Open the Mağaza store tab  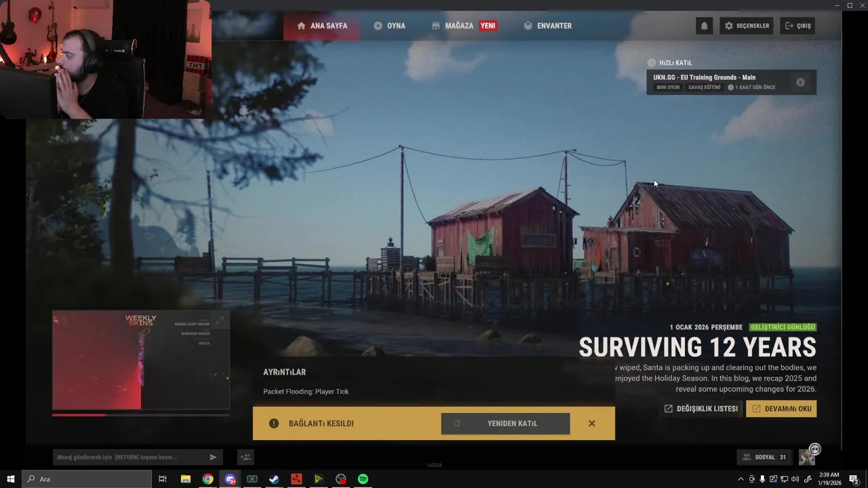click(464, 26)
